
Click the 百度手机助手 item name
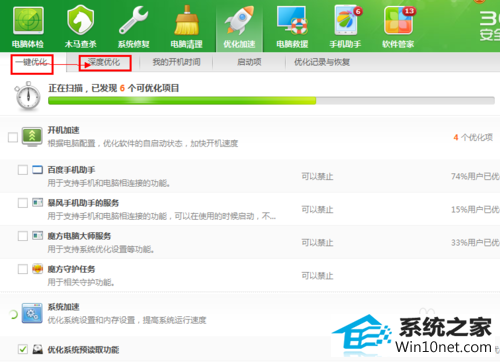(x=71, y=170)
